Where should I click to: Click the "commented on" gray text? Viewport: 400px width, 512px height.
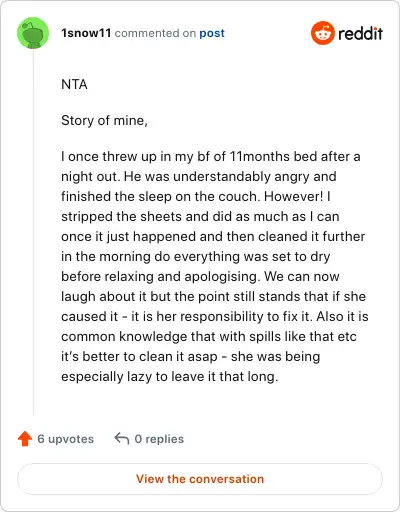click(155, 33)
